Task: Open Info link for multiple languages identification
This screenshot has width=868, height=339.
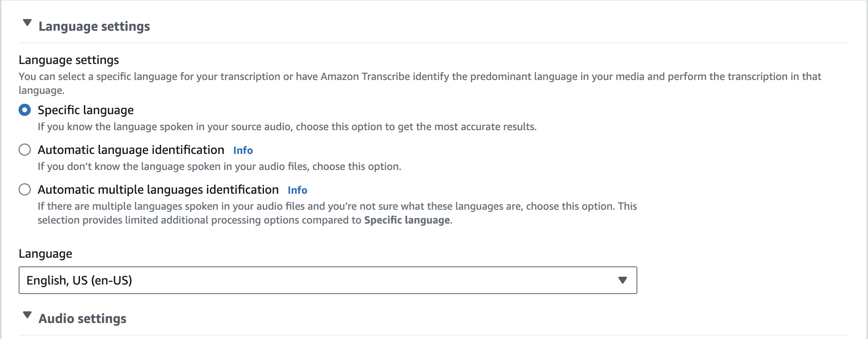Action: (297, 190)
